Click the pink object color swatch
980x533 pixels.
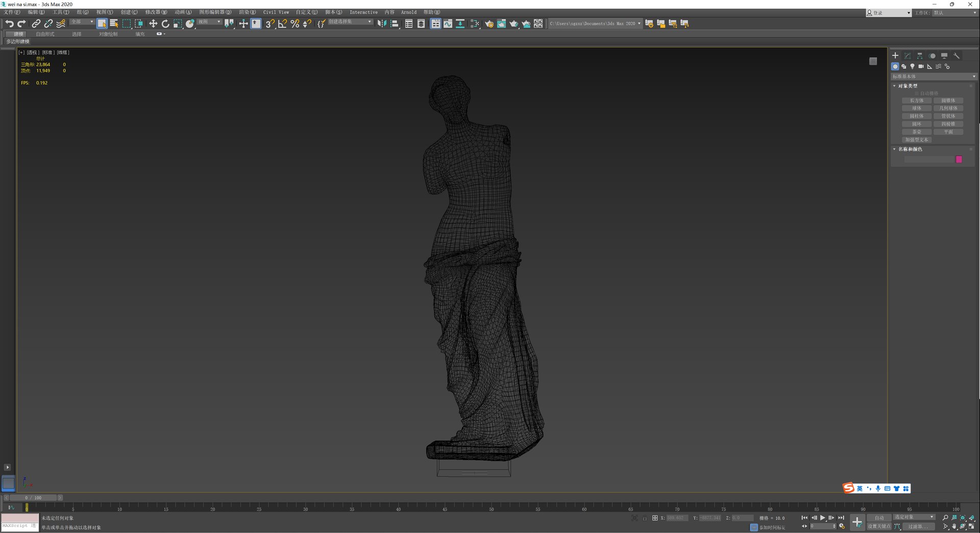959,159
